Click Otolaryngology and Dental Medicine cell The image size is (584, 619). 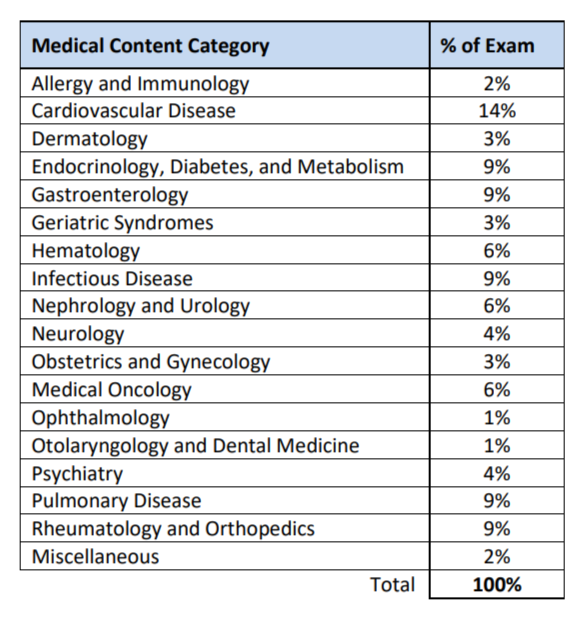[x=225, y=445]
